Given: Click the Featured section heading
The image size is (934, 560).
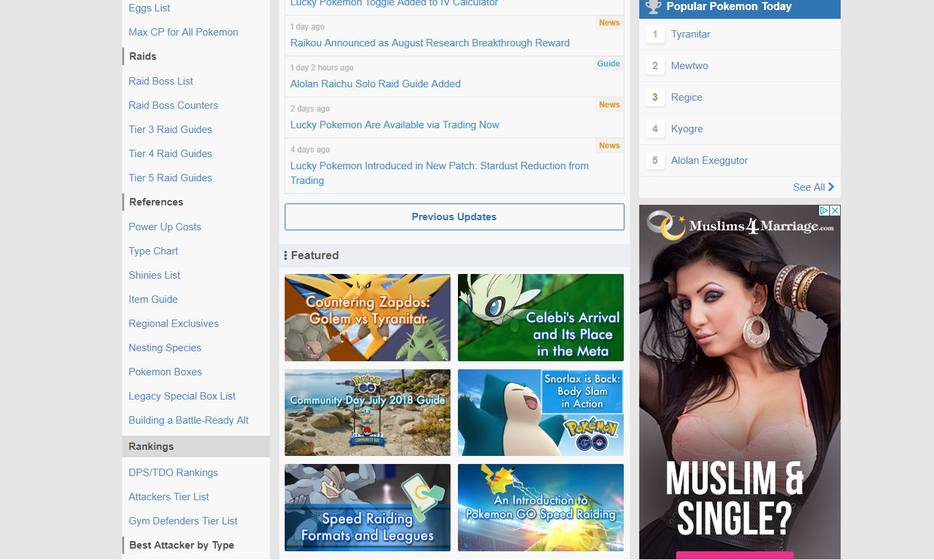Looking at the screenshot, I should tap(314, 255).
